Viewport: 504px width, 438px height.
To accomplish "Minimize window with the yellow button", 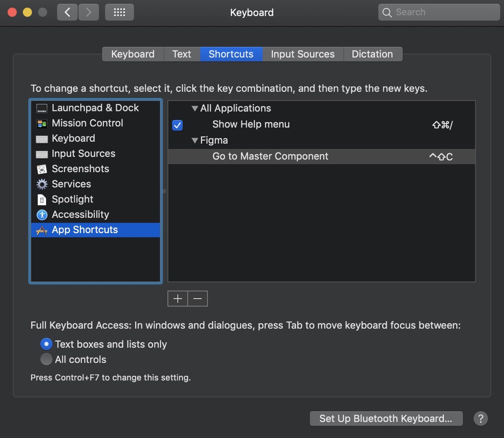I will (27, 12).
